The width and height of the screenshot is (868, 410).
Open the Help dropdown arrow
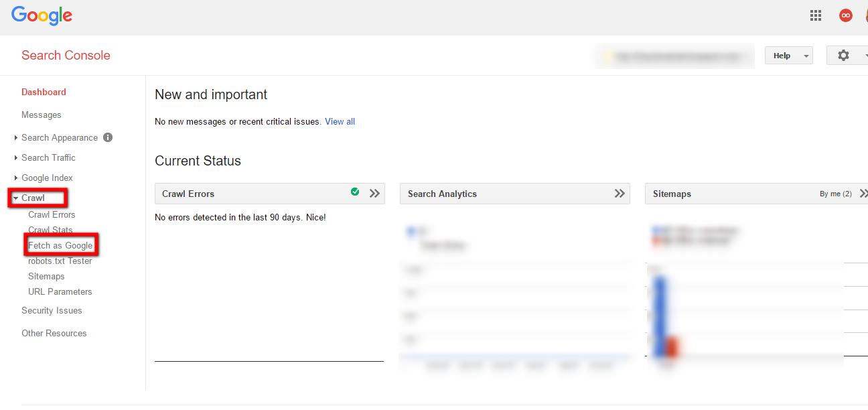pos(806,56)
